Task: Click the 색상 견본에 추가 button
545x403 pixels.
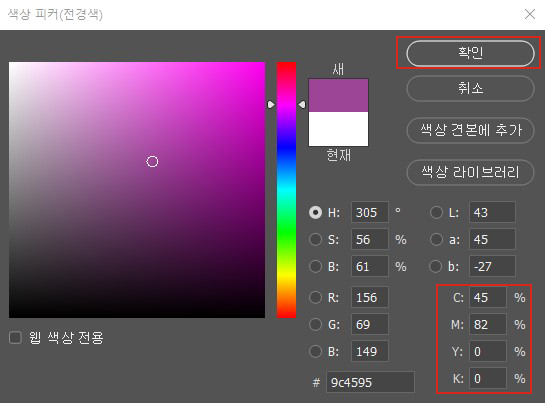Action: point(470,130)
